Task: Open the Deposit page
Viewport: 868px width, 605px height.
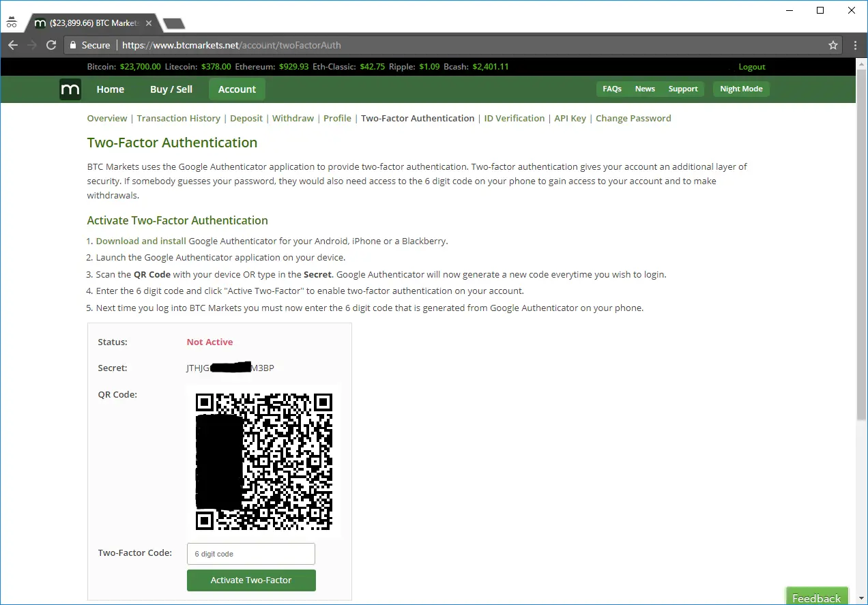Action: pyautogui.click(x=246, y=118)
